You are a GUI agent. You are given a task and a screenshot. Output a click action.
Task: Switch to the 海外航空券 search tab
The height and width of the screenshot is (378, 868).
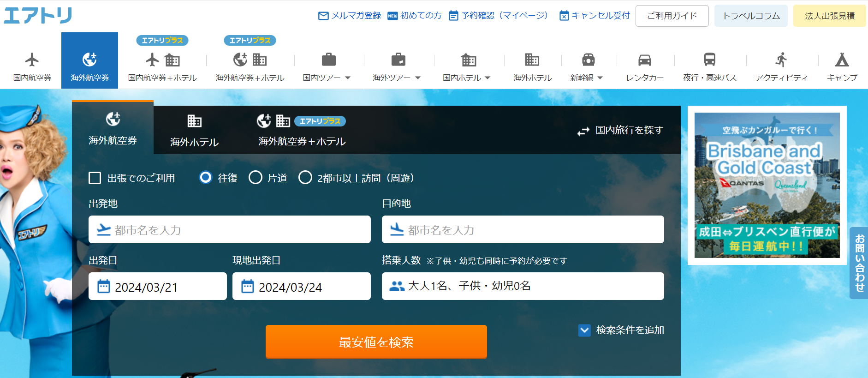pos(113,128)
